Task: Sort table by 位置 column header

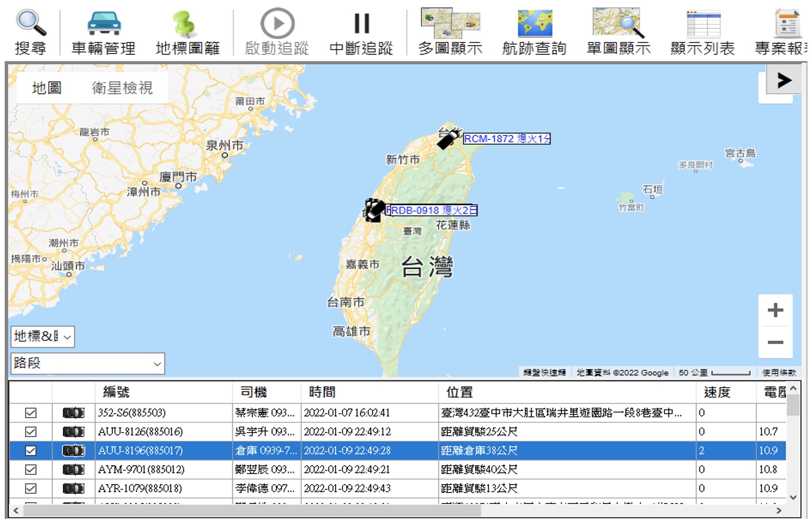Action: point(567,392)
